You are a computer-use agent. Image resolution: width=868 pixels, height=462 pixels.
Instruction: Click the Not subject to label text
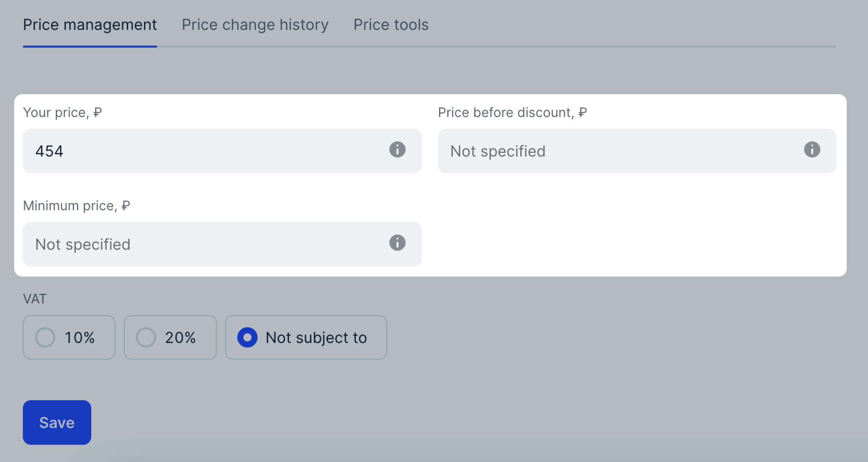coord(316,337)
